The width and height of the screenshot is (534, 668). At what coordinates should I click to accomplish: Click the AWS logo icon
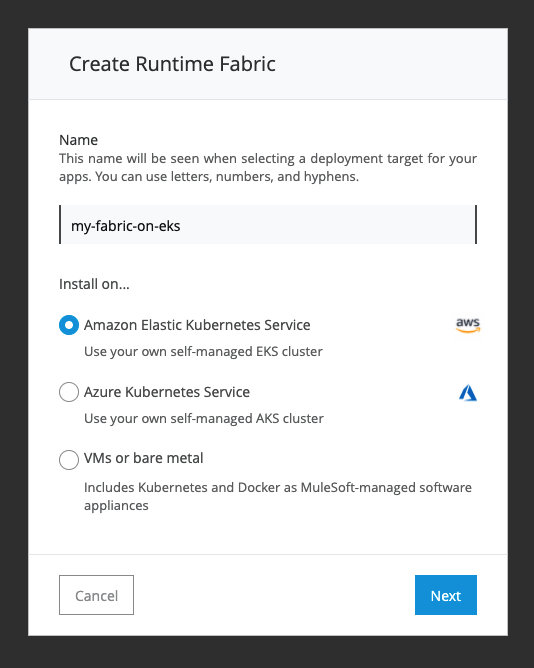tap(468, 325)
